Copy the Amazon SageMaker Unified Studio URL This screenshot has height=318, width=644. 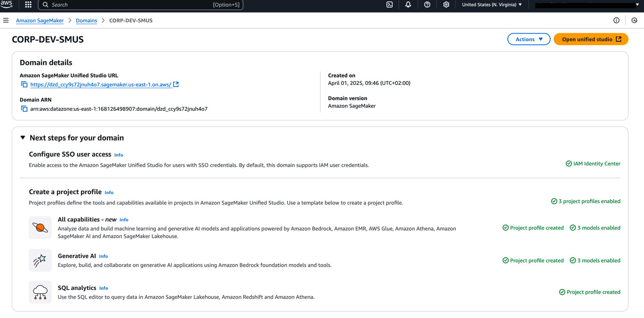pyautogui.click(x=24, y=85)
